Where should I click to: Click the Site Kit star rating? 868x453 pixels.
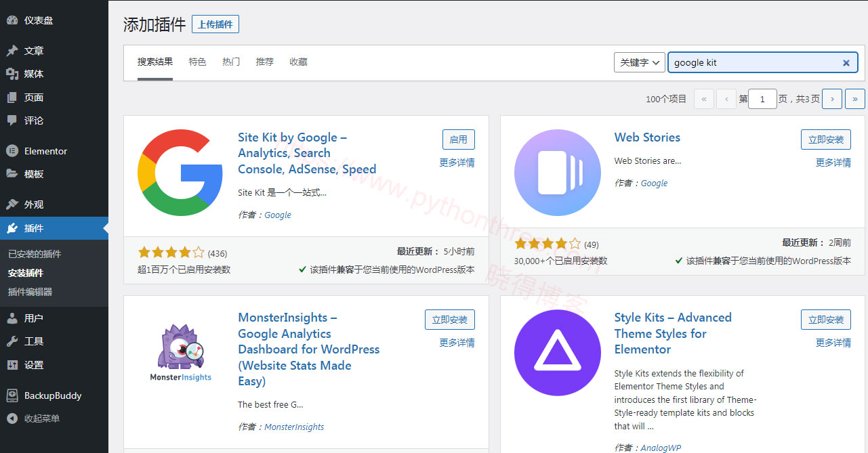[171, 253]
